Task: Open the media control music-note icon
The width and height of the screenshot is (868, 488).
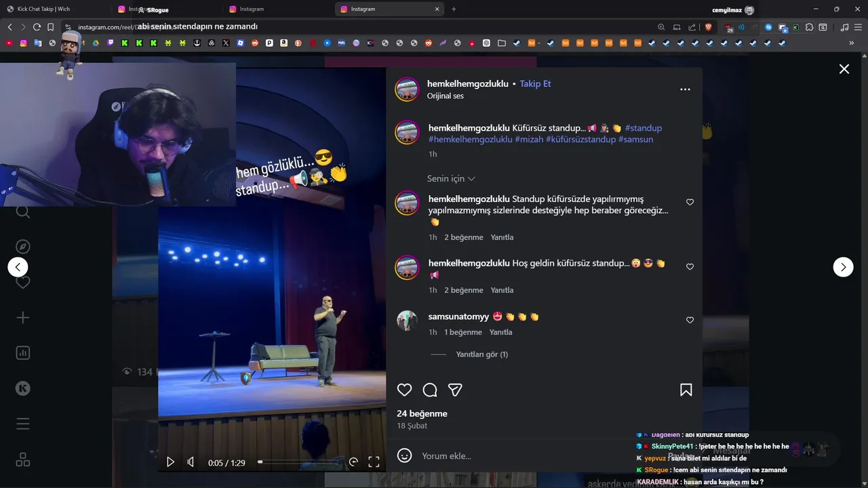Action: (x=844, y=27)
